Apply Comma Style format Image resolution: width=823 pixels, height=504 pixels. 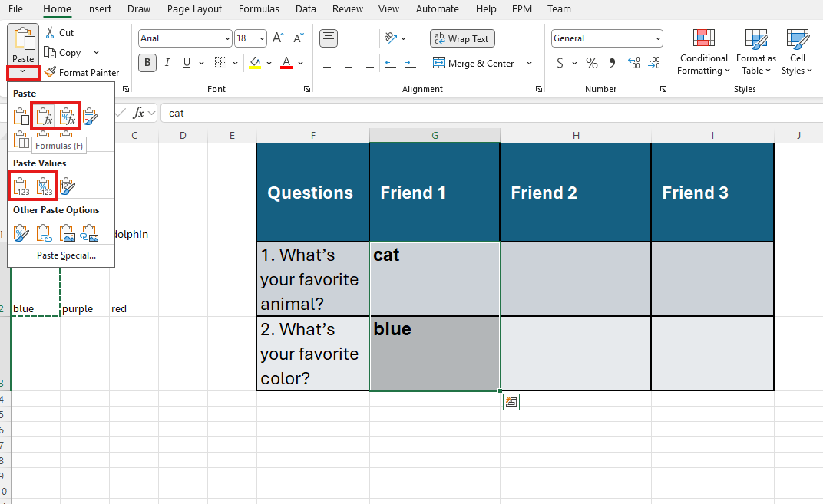(612, 63)
